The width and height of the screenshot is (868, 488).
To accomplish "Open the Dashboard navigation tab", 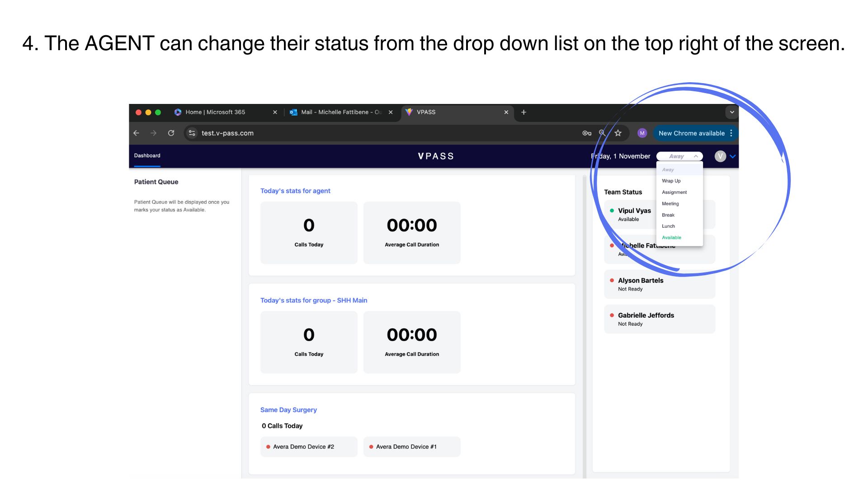I will click(x=147, y=155).
